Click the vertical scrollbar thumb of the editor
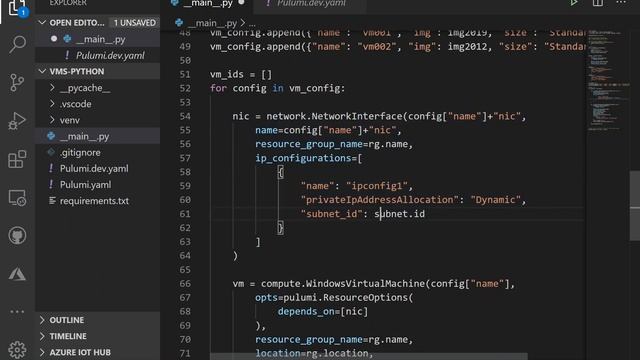Screen dimensions: 640x360 (x=635, y=206)
